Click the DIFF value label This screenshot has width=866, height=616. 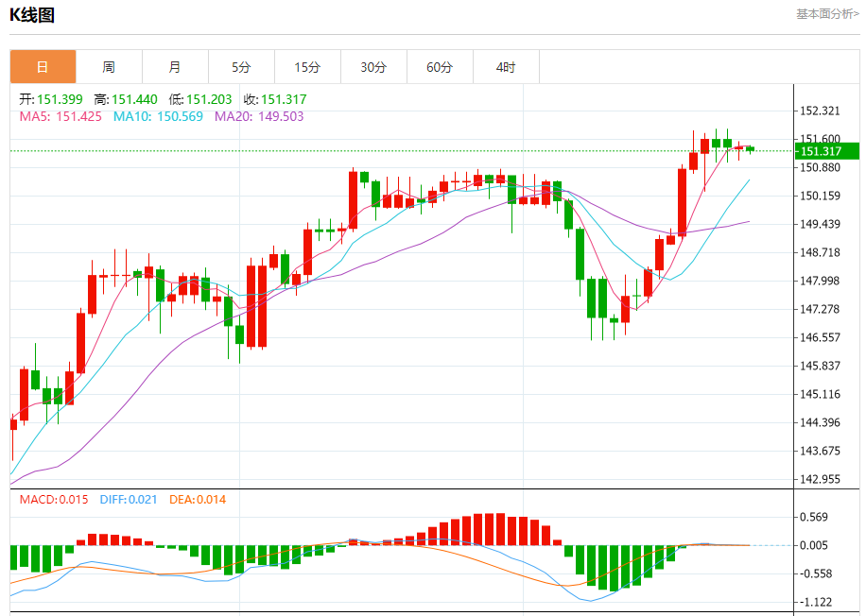click(129, 500)
